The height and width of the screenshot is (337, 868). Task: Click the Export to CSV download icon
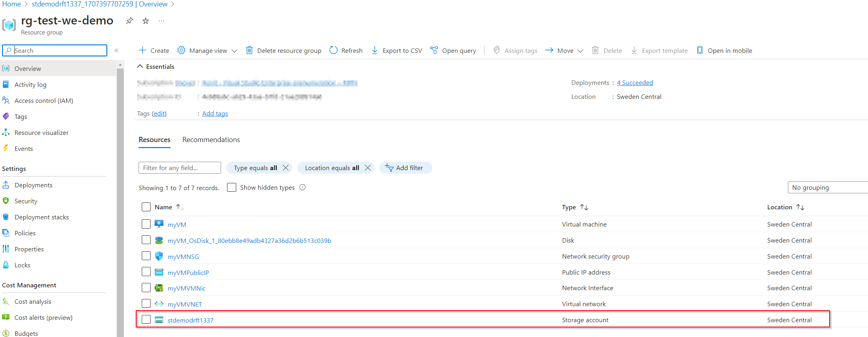(375, 50)
